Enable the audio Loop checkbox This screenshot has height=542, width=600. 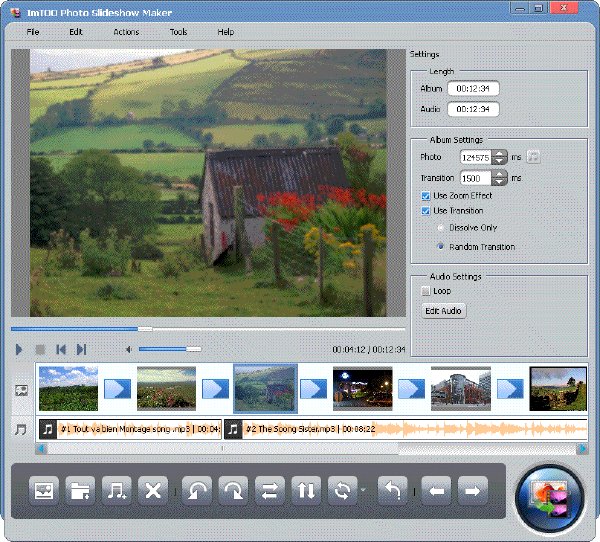pos(426,291)
